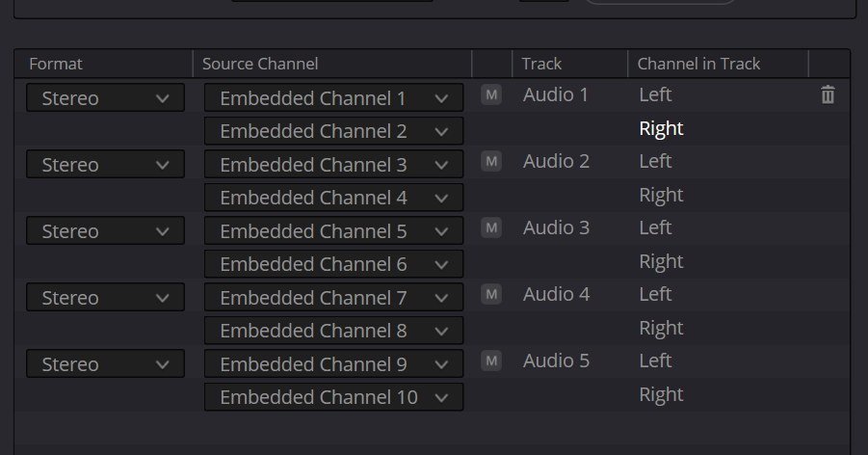Select the highlighted Right channel of Audio 1
Image resolution: width=868 pixels, height=455 pixels.
click(661, 128)
